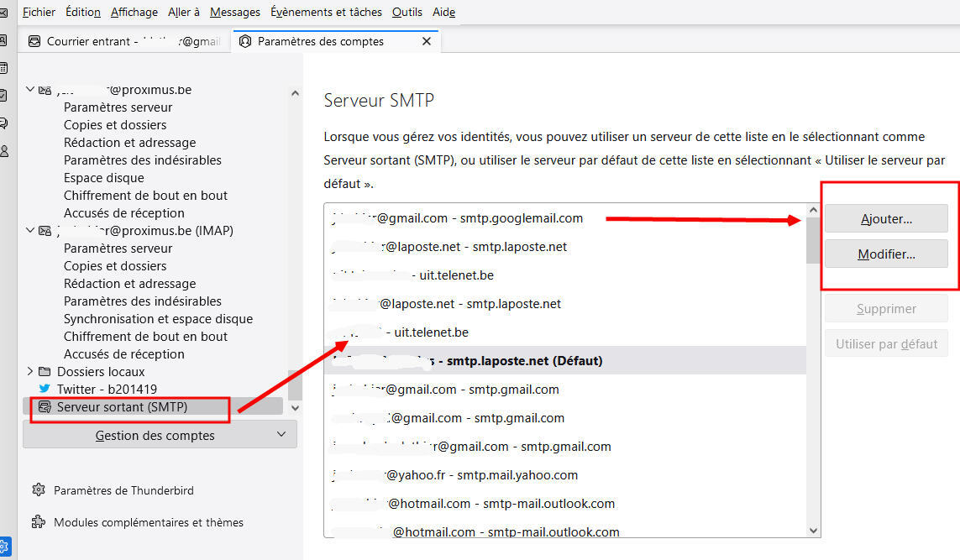Viewport: 960px width, 560px height.
Task: Click the Utiliser par défaut button
Action: pos(887,344)
